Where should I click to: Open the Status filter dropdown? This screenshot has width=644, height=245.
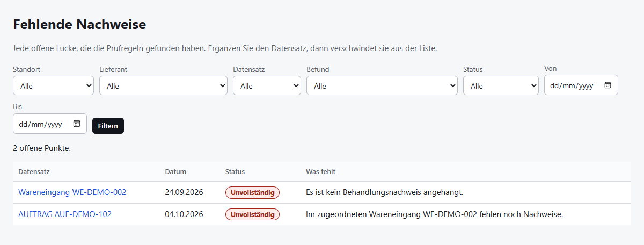tap(501, 85)
